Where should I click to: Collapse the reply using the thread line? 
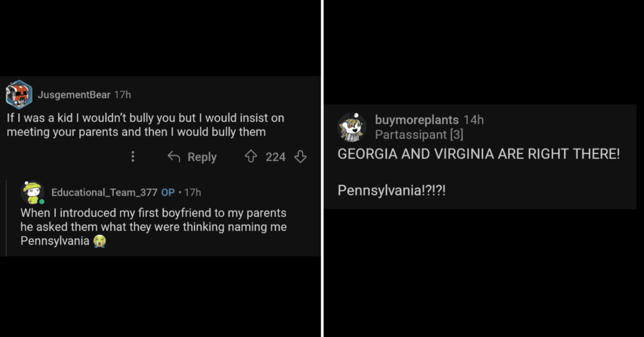tap(6, 218)
